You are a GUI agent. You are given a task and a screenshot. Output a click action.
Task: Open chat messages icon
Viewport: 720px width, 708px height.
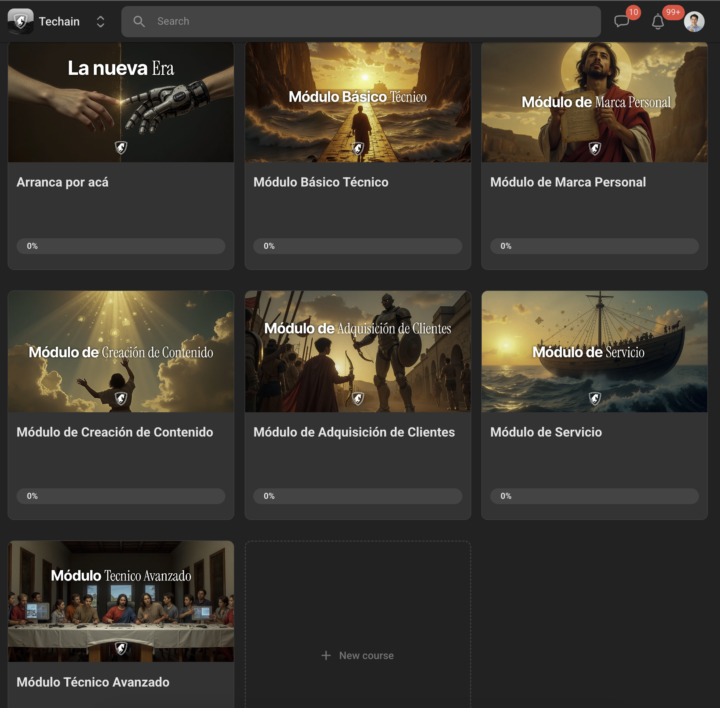click(621, 21)
